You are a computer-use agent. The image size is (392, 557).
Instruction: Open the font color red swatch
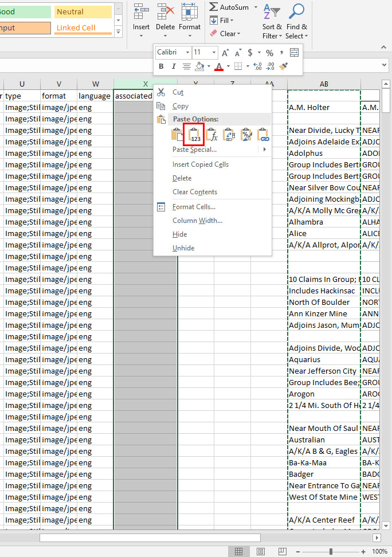[x=218, y=66]
